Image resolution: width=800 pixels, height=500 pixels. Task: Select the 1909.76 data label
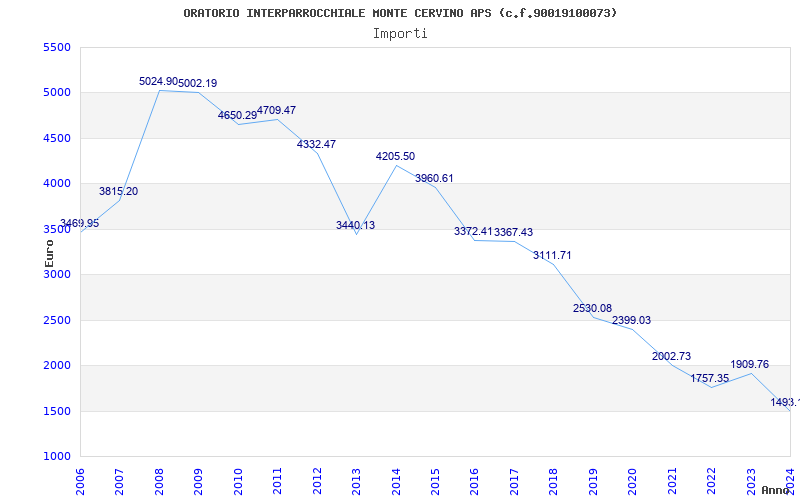tap(749, 364)
